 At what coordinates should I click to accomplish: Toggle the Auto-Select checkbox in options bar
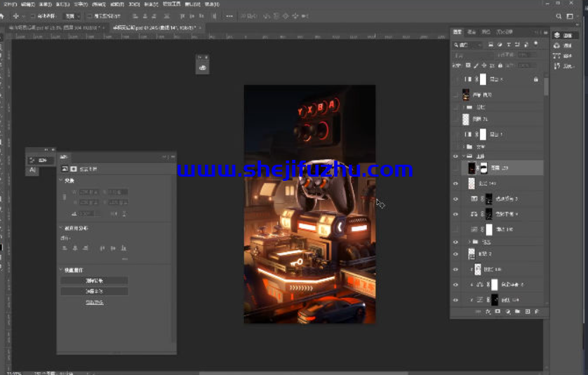(x=32, y=16)
